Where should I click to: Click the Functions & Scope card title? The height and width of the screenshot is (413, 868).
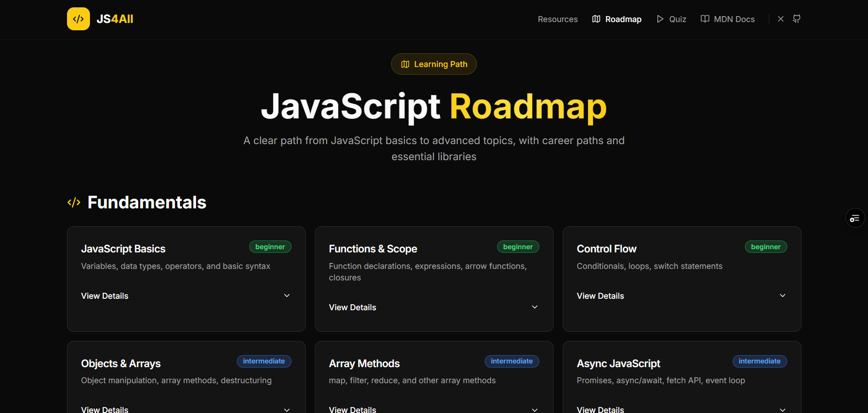point(373,249)
